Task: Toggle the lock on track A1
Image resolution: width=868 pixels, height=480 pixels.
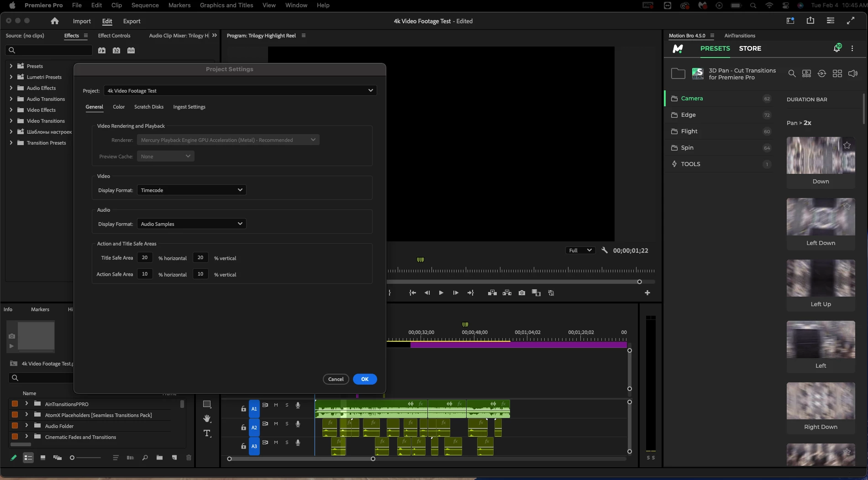Action: 243,409
